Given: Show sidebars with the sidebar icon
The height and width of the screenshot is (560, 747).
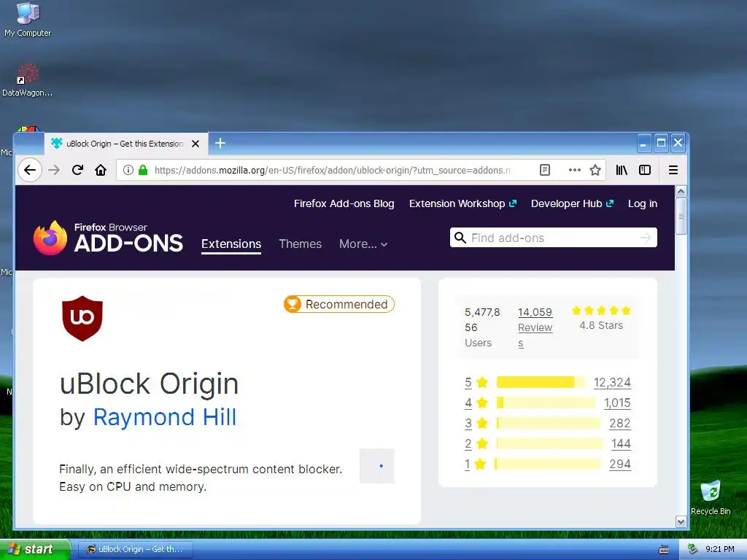Looking at the screenshot, I should pyautogui.click(x=645, y=170).
